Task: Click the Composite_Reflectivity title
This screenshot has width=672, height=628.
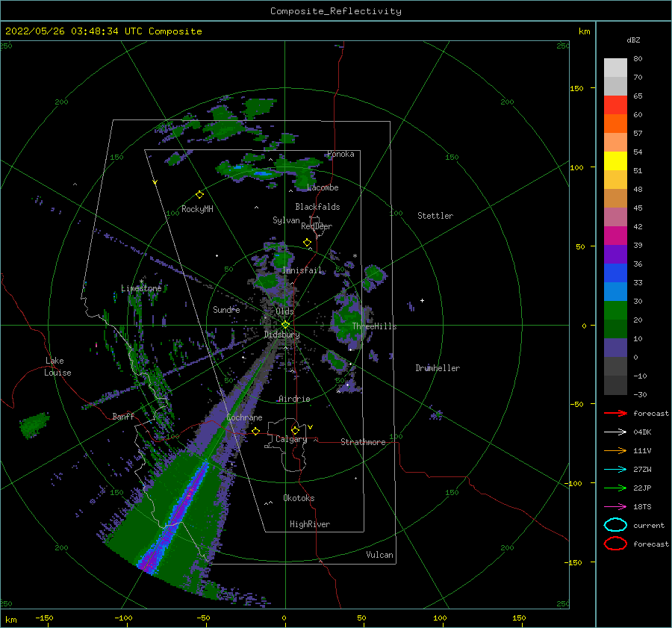Action: [x=336, y=11]
